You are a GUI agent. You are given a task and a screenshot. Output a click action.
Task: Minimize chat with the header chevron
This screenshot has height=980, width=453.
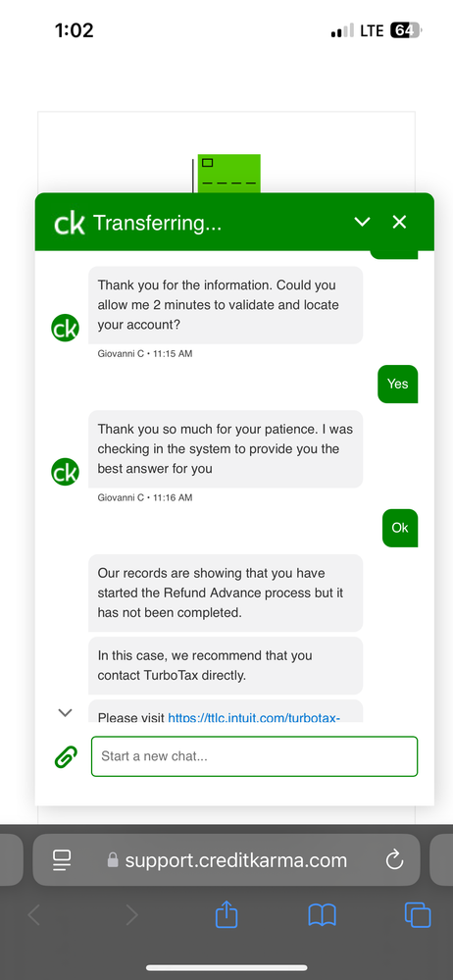point(362,222)
